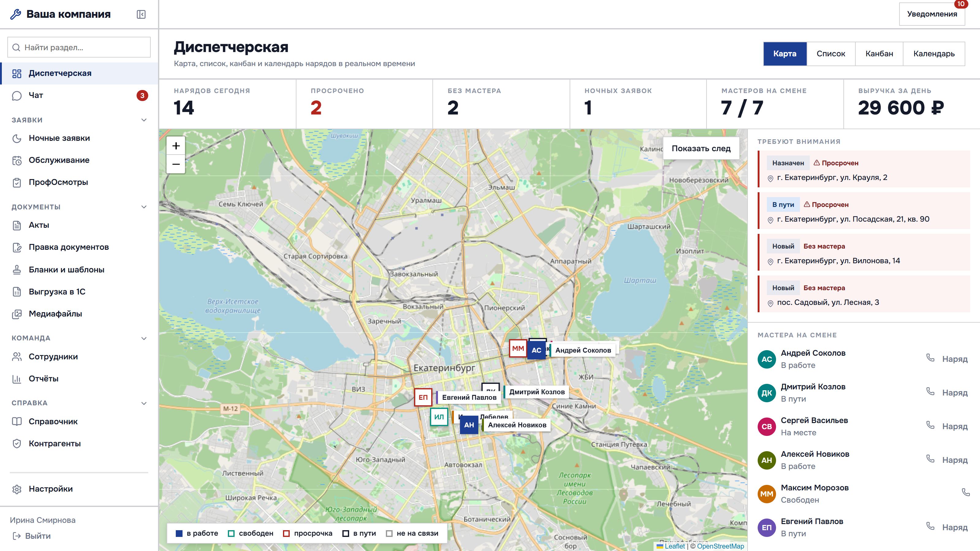Open Правка документов
Image resolution: width=980 pixels, height=551 pixels.
[79, 248]
